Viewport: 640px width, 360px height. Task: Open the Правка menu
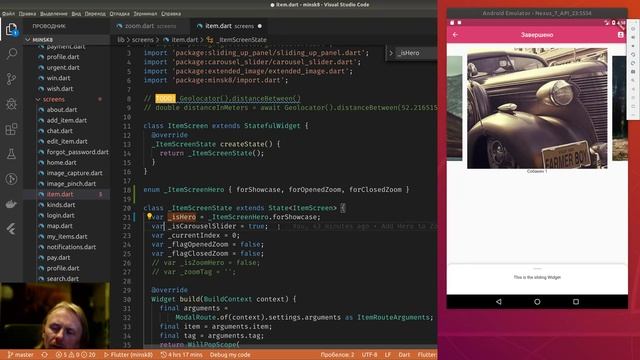click(27, 13)
